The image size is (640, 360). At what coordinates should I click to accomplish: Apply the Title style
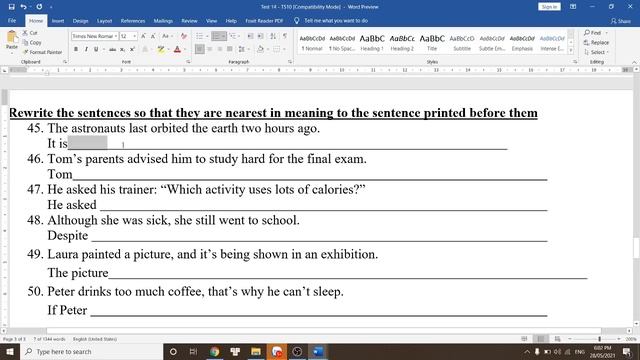pyautogui.click(x=432, y=42)
